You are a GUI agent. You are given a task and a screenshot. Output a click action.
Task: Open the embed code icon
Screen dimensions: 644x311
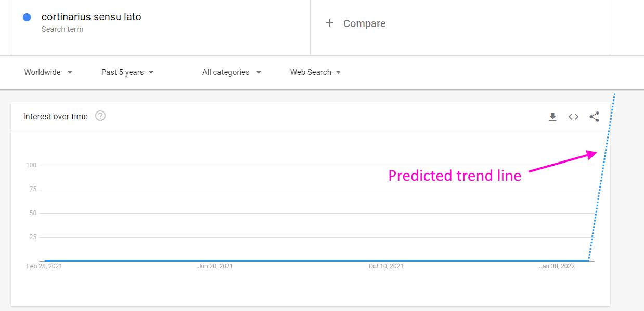pos(573,117)
